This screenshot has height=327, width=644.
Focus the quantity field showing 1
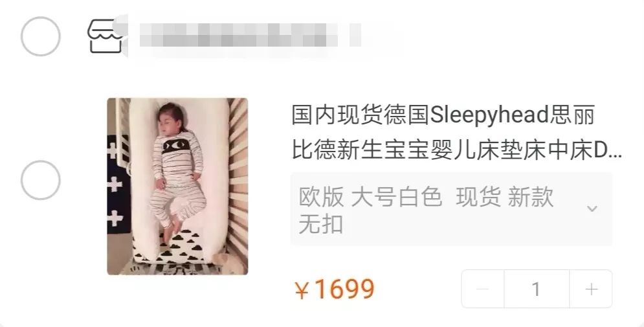[537, 289]
